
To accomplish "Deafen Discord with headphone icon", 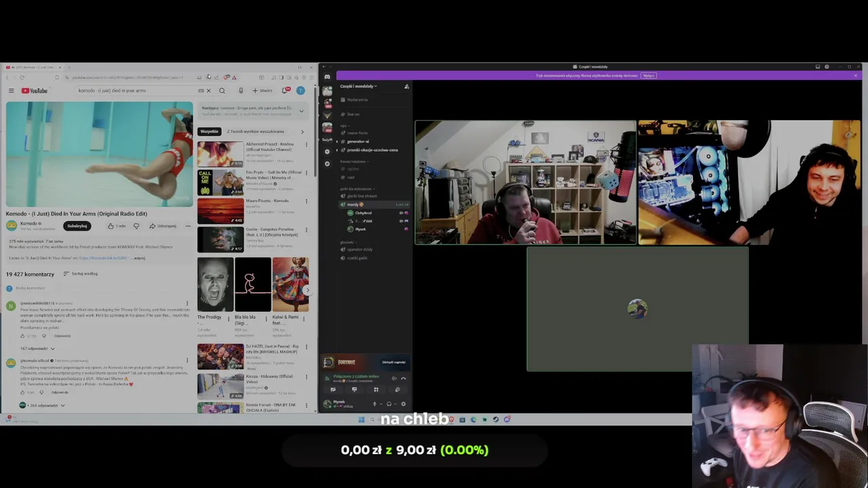I will [389, 404].
